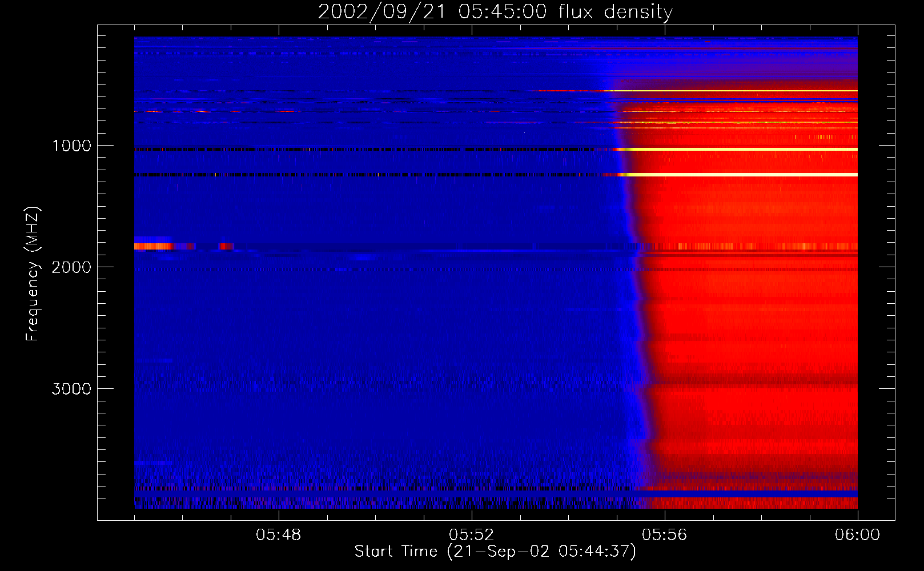The image size is (924, 571).
Task: Click the '05:56' time tick label
Action: 665,535
